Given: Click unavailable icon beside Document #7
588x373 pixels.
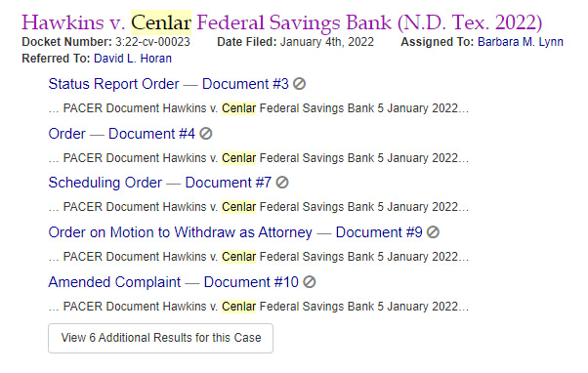Looking at the screenshot, I should (x=282, y=183).
